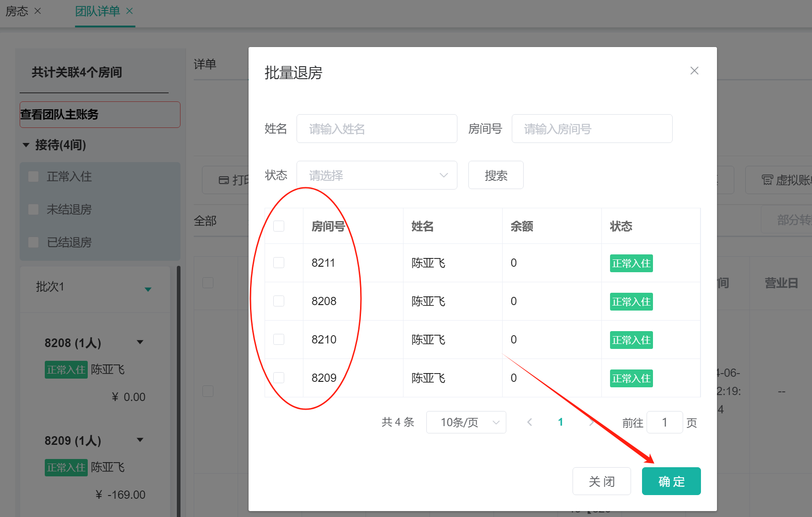Image resolution: width=812 pixels, height=517 pixels.
Task: Collapse the 接待(4间) section
Action: click(26, 145)
